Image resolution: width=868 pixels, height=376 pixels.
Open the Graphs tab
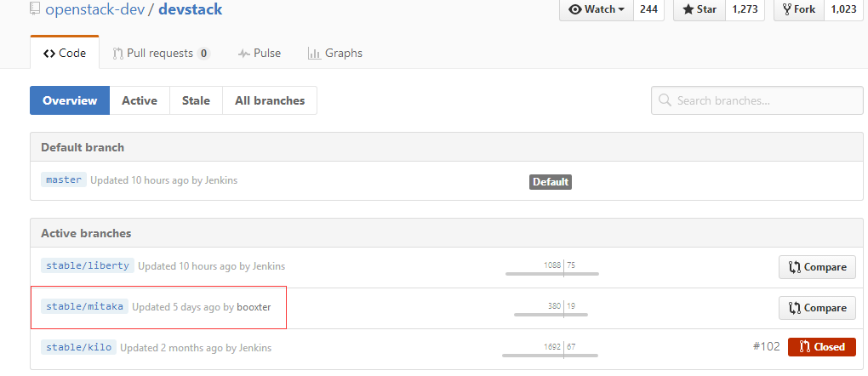335,53
